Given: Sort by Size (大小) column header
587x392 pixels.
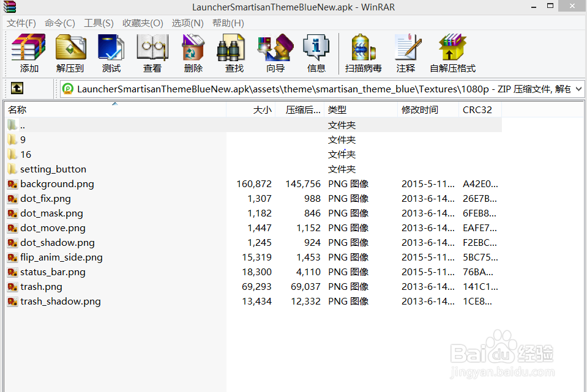Looking at the screenshot, I should (x=251, y=109).
